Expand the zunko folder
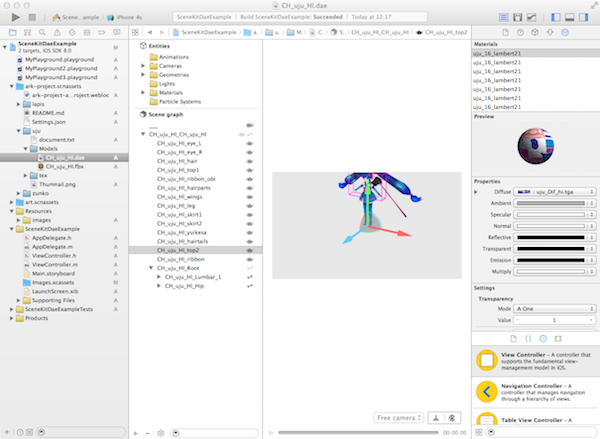Image resolution: width=600 pixels, height=439 pixels. 18,193
